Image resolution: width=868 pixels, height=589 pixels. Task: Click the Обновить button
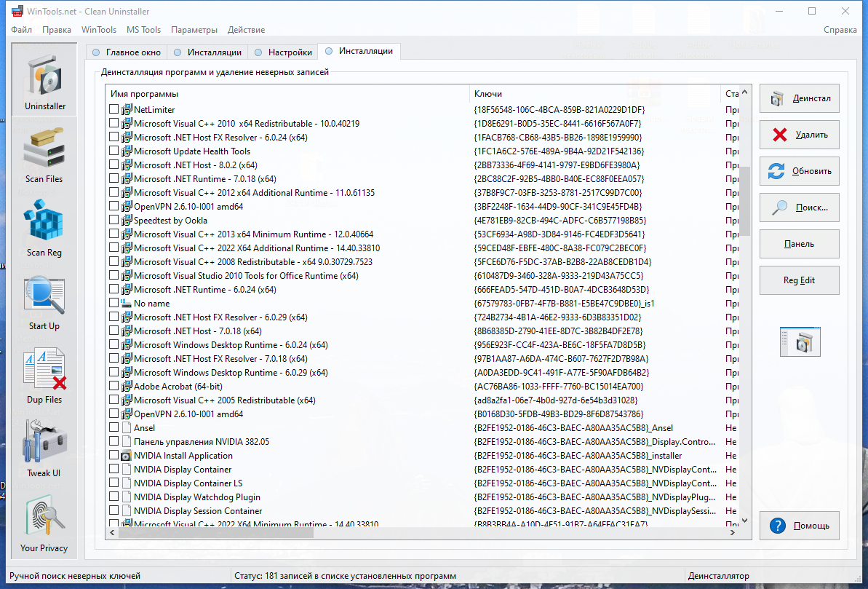(800, 171)
